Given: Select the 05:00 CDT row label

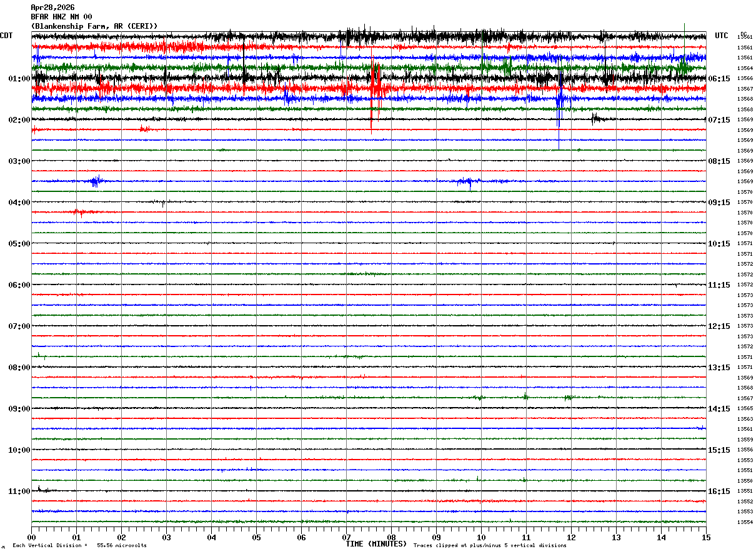Looking at the screenshot, I should 19,244.
